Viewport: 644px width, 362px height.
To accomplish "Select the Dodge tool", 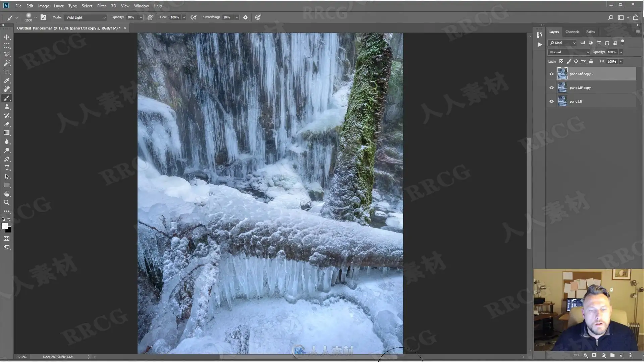I will pyautogui.click(x=7, y=150).
